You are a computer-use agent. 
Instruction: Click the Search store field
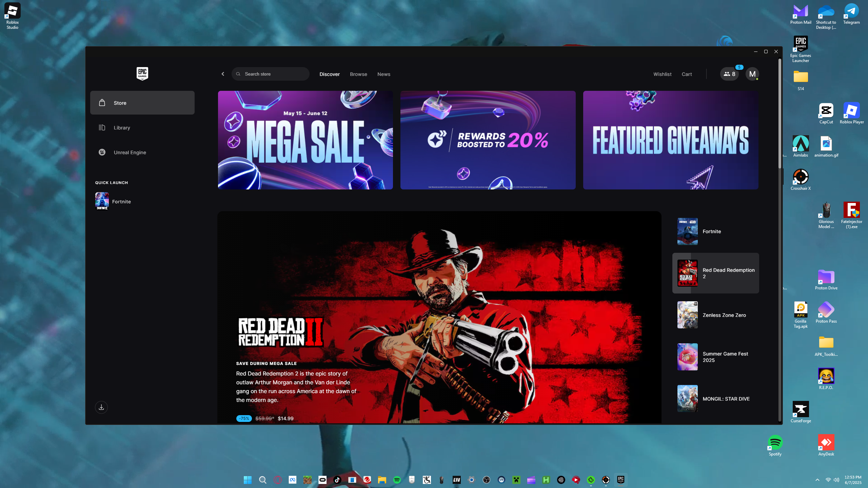coord(271,74)
